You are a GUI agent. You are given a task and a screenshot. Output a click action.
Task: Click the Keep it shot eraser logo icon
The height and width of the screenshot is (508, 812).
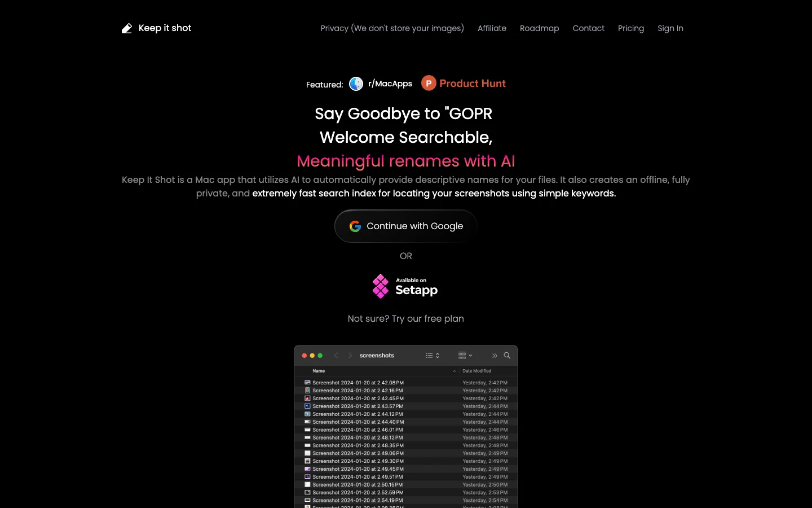point(127,28)
